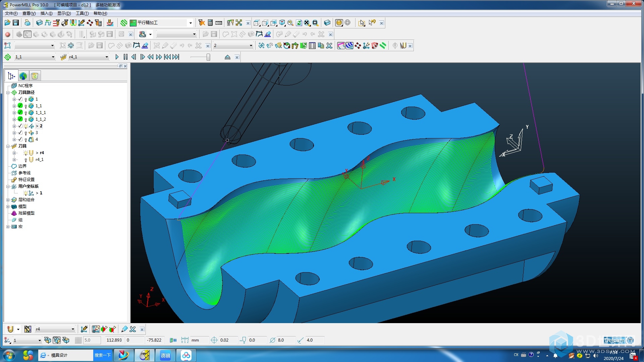The height and width of the screenshot is (362, 644).
Task: Pause the toolpath simulation
Action: pyautogui.click(x=125, y=57)
